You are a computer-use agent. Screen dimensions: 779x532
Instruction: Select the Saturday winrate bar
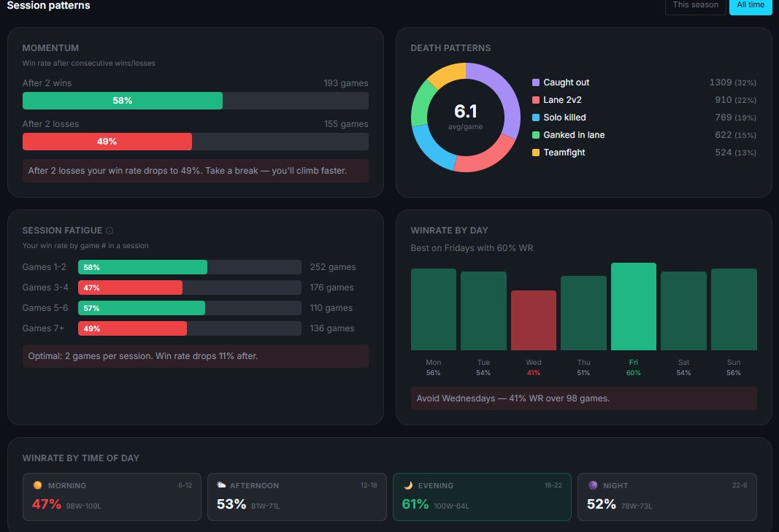click(683, 311)
